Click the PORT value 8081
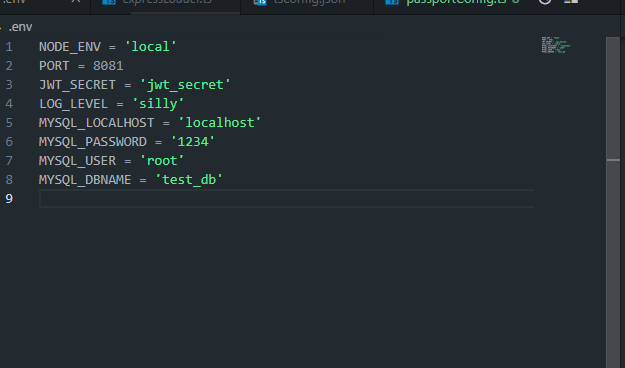 [108, 66]
